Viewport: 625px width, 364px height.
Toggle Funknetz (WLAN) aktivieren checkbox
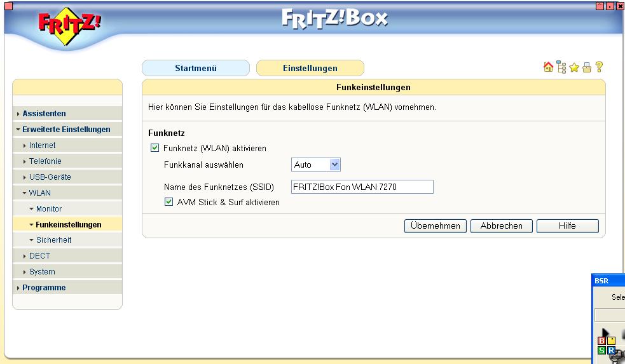155,148
